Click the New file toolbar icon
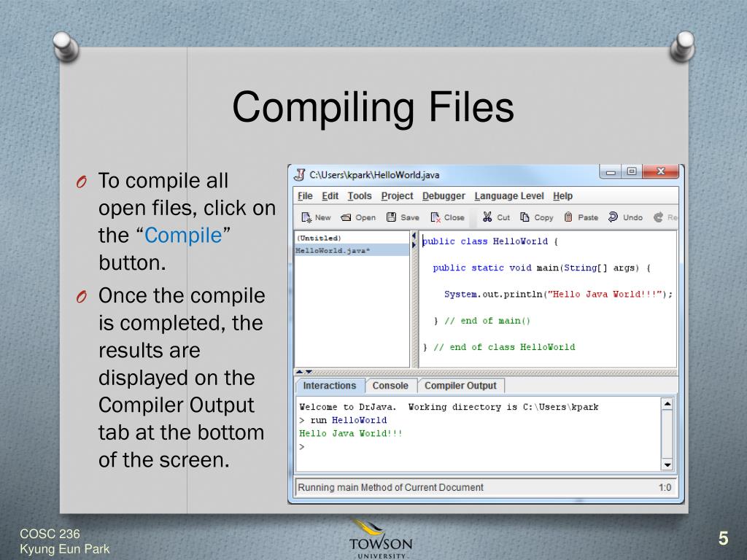The image size is (747, 560). (x=306, y=217)
